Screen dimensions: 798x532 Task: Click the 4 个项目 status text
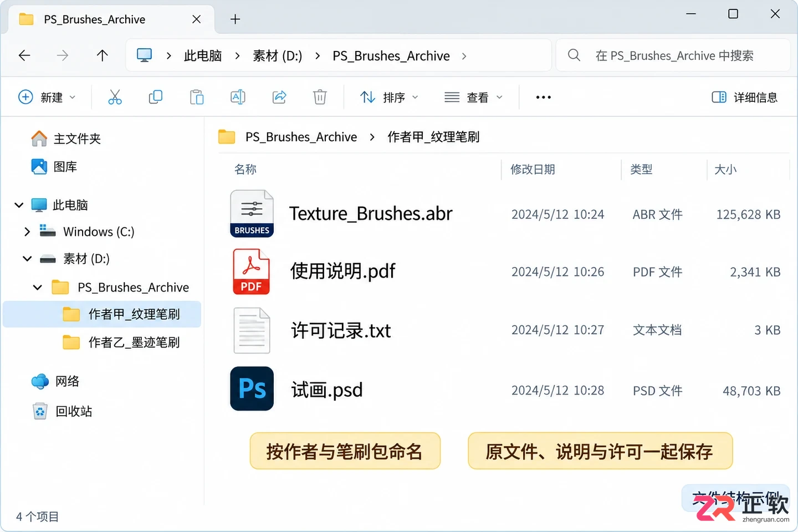tap(37, 516)
